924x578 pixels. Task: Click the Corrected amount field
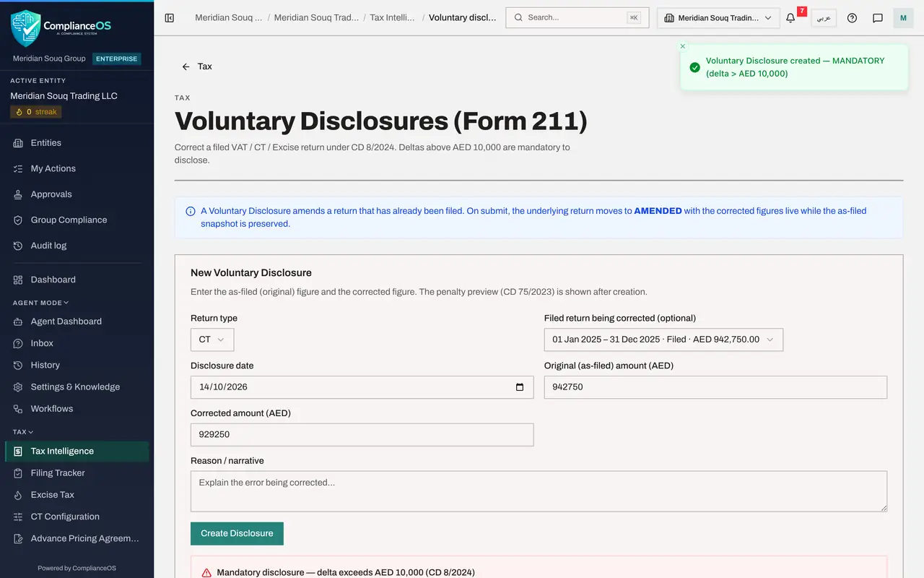pyautogui.click(x=362, y=435)
